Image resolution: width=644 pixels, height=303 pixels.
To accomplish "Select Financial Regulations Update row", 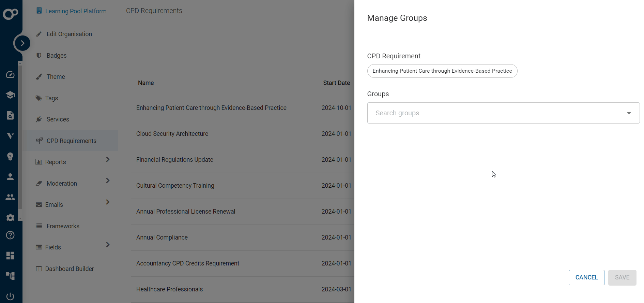I will pyautogui.click(x=243, y=160).
